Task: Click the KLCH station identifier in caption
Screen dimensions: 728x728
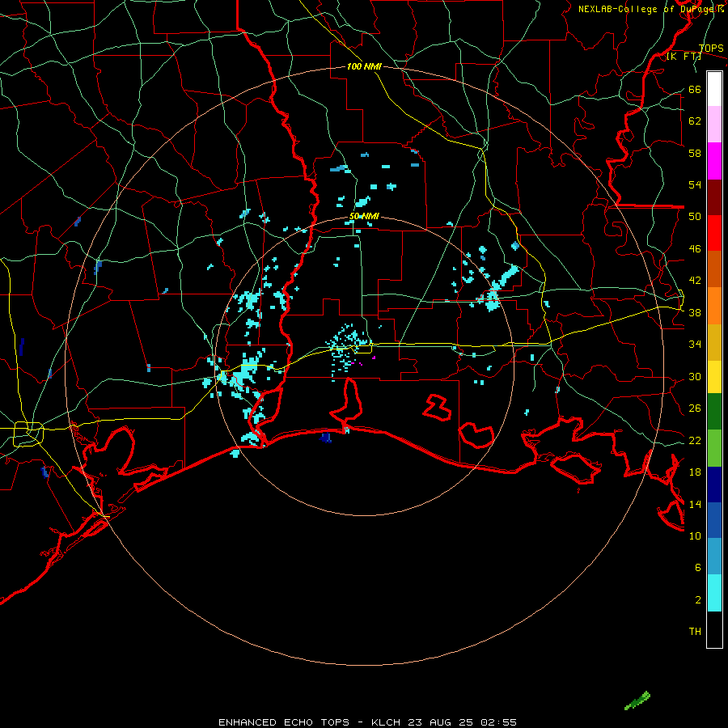Action: 385,722
